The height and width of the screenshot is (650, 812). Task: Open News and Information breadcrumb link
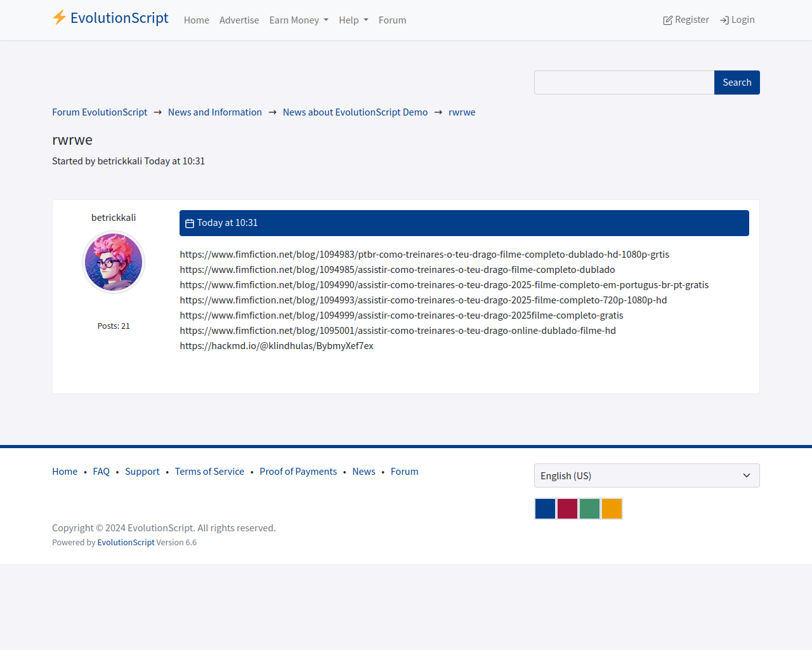215,112
